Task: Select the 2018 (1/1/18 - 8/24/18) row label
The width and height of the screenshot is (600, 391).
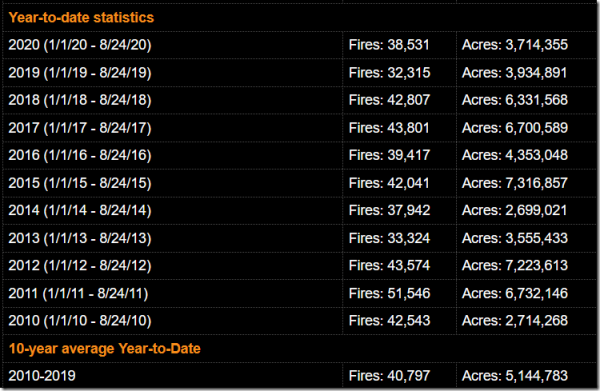Action: pos(80,100)
